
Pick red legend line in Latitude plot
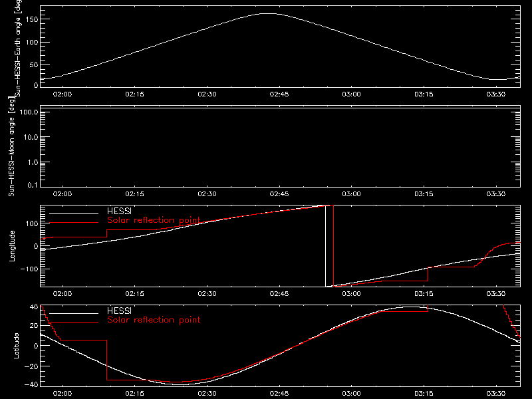tap(74, 323)
